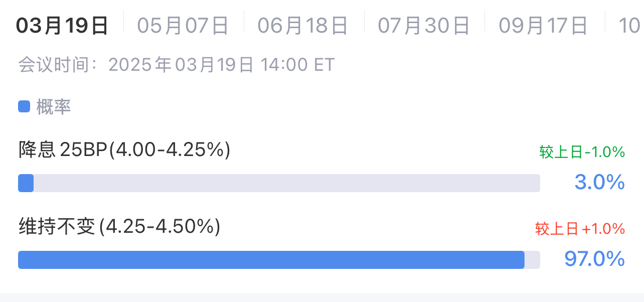Switch to the 05月07日 tab
644x302 pixels.
click(183, 26)
